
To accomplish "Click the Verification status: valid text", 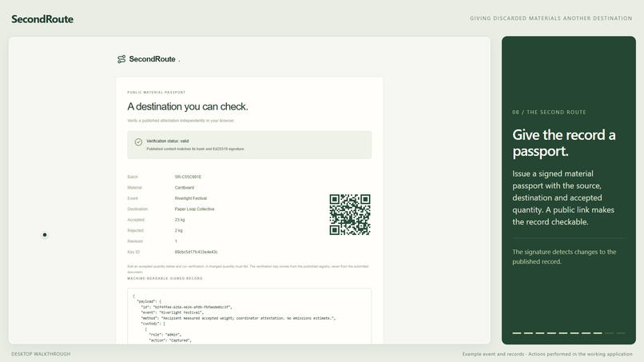I will point(168,141).
